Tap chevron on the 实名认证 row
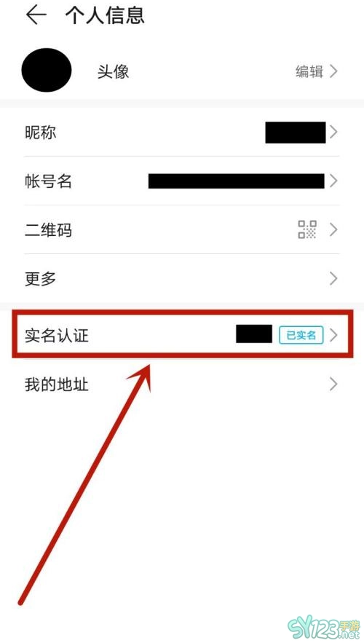The height and width of the screenshot is (643, 364). coord(333,335)
